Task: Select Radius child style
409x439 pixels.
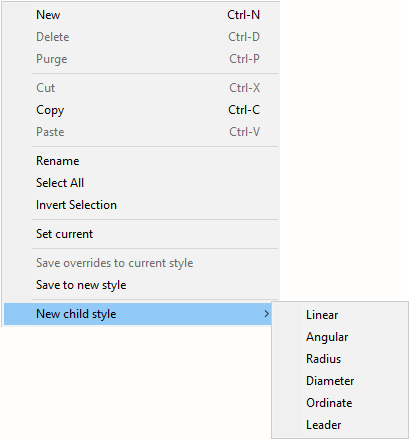Action: pos(340,359)
